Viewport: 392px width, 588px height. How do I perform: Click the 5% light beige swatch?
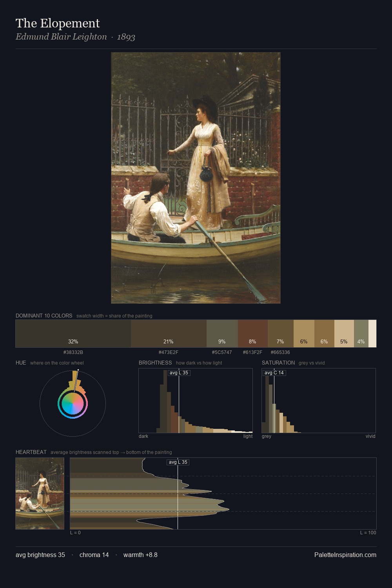[x=344, y=334]
